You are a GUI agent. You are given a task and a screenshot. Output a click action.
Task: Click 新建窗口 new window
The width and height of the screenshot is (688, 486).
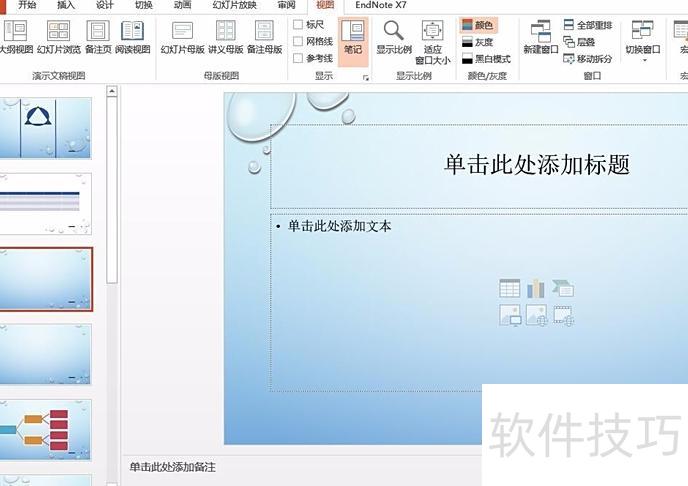pos(541,38)
